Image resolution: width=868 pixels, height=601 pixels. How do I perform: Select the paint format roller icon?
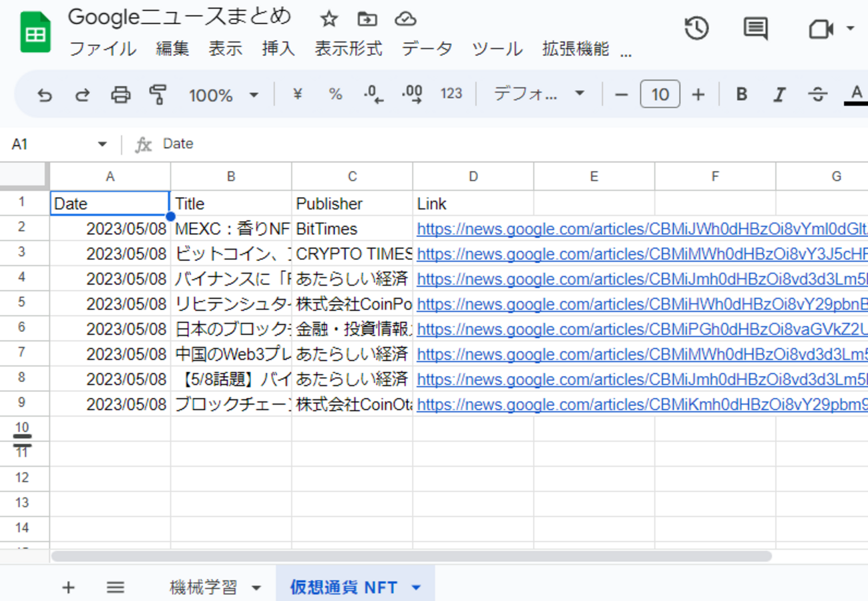pyautogui.click(x=158, y=95)
